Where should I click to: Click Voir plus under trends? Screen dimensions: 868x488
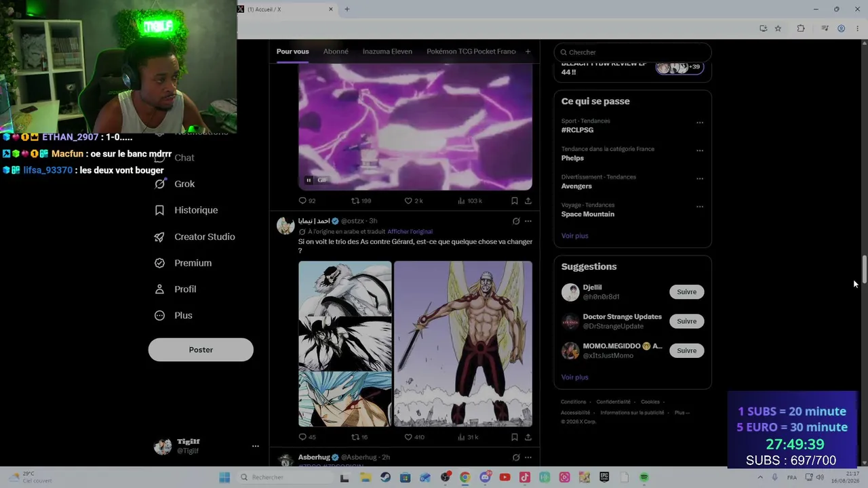[574, 236]
